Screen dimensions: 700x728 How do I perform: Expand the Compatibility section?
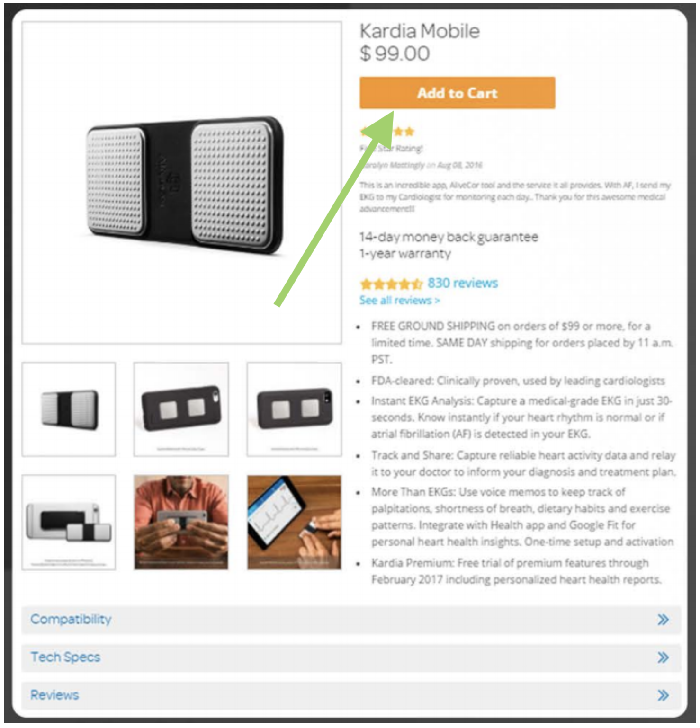pyautogui.click(x=351, y=619)
